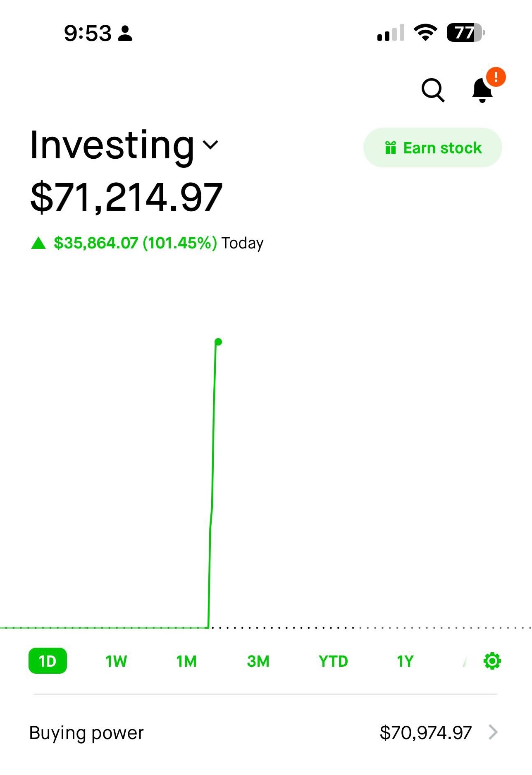Select the YTD chart range

coord(333,661)
